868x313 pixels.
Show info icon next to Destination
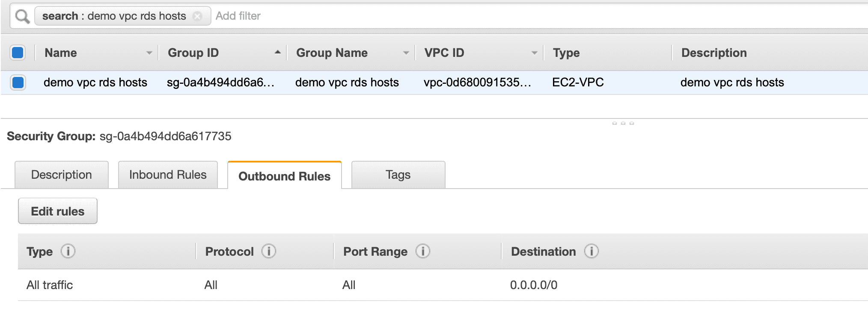tap(592, 251)
